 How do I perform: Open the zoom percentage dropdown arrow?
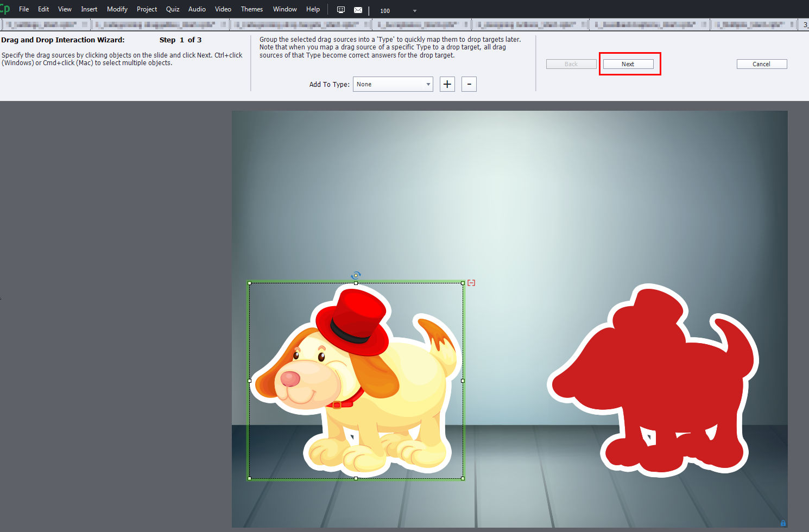[414, 10]
